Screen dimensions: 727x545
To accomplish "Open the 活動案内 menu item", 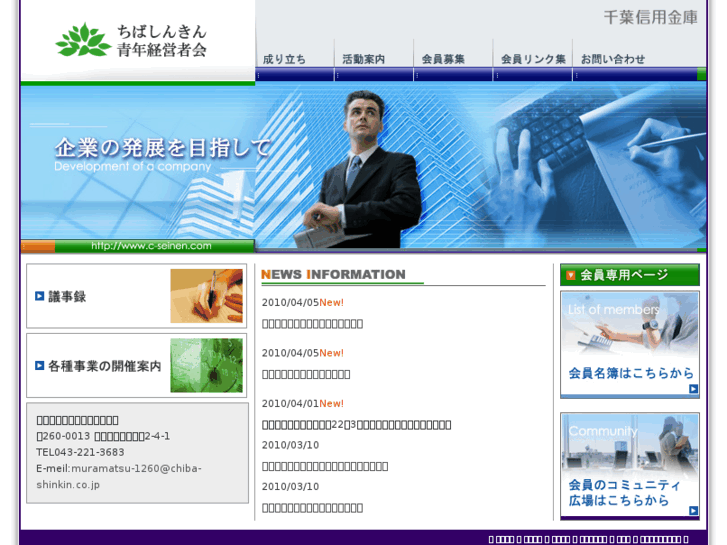I will coord(364,59).
